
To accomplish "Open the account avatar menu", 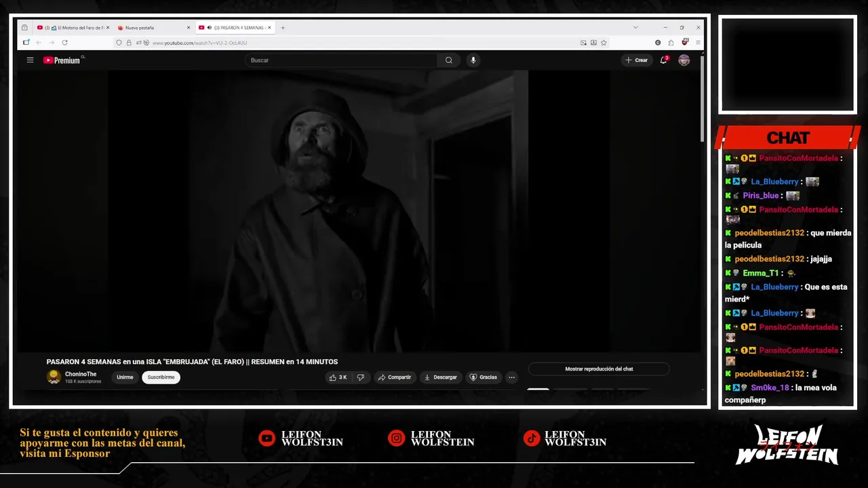I will click(684, 60).
